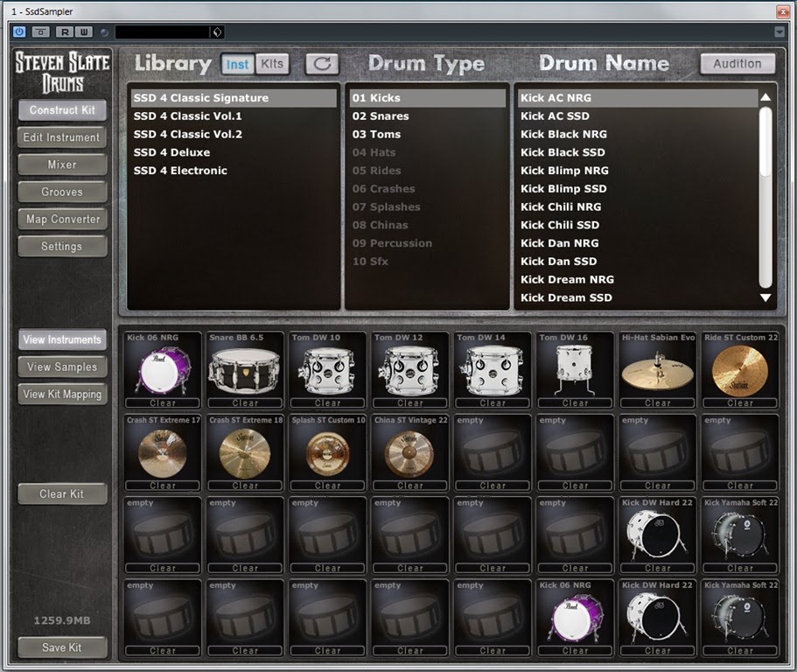Enable Read automation R button
This screenshot has height=672, width=797.
point(65,32)
